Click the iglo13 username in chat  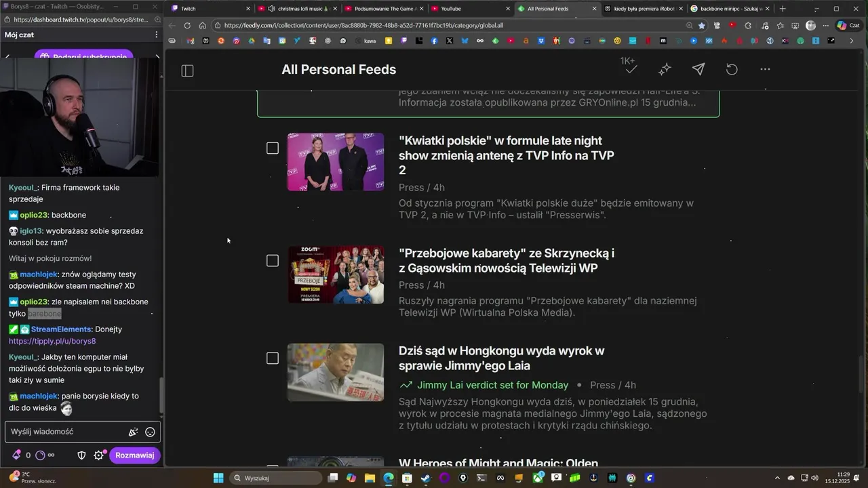click(31, 231)
